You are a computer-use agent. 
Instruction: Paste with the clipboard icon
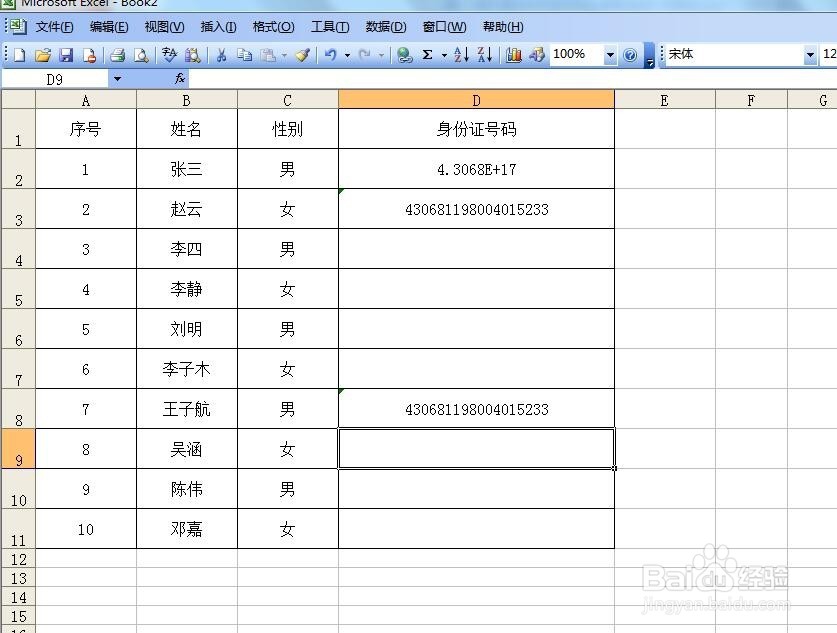pos(269,55)
